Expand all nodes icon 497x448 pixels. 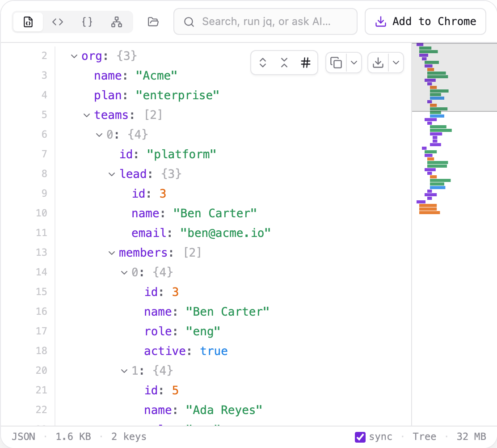pos(262,63)
